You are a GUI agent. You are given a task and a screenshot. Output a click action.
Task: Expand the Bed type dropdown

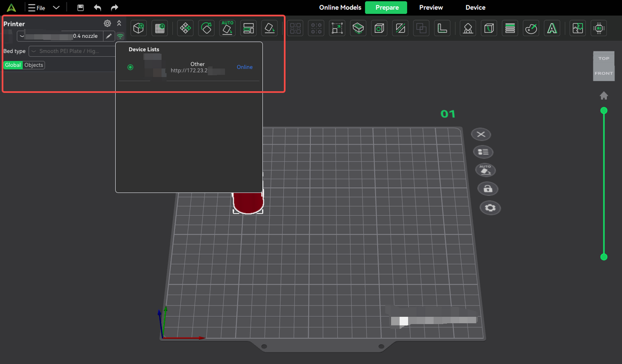point(72,51)
